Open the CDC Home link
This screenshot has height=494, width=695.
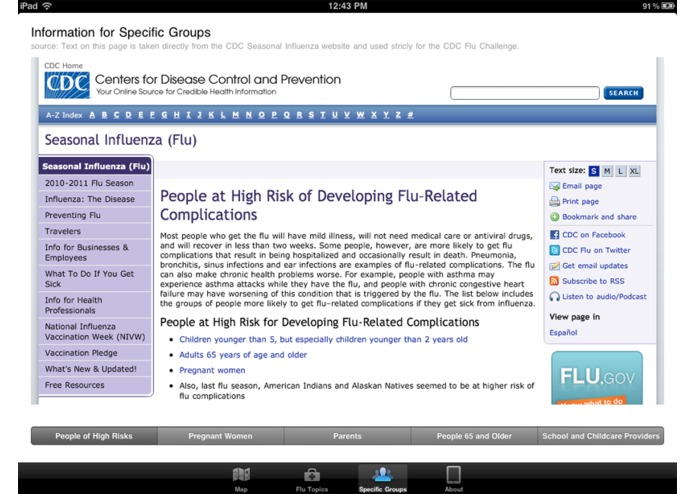coord(63,66)
